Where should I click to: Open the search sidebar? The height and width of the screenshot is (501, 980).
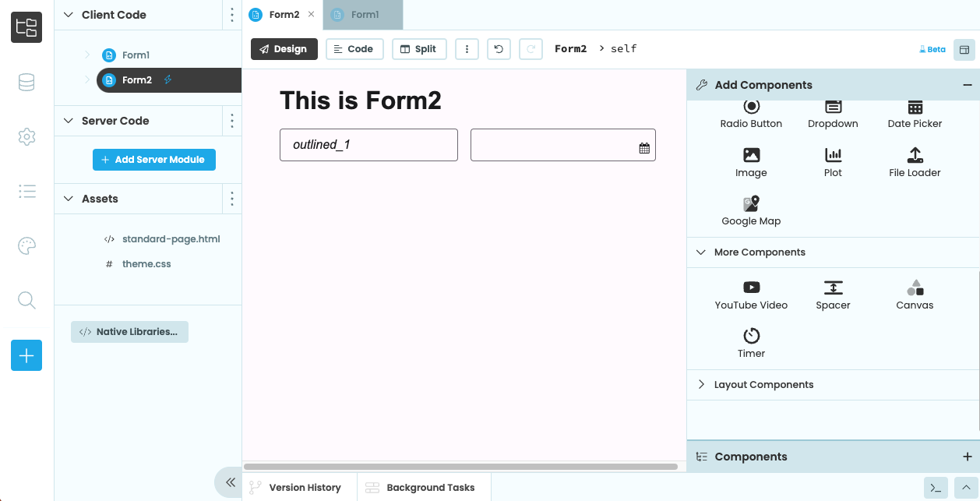coord(26,300)
